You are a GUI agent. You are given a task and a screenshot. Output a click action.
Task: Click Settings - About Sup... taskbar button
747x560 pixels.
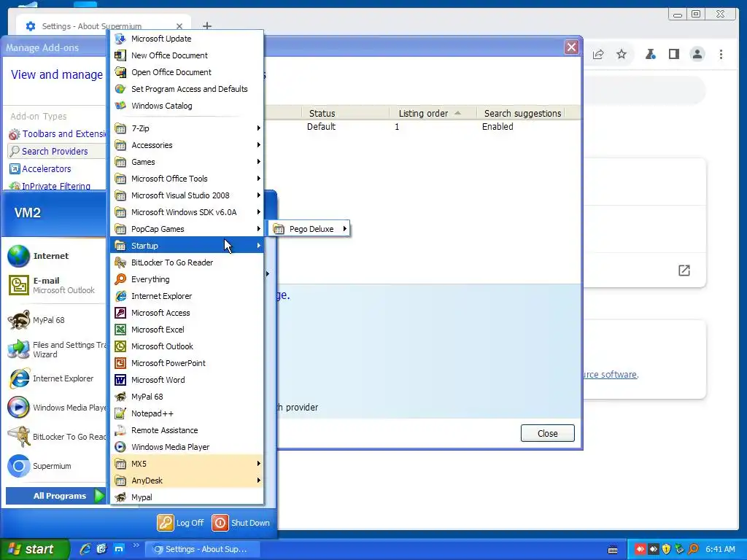pyautogui.click(x=202, y=549)
